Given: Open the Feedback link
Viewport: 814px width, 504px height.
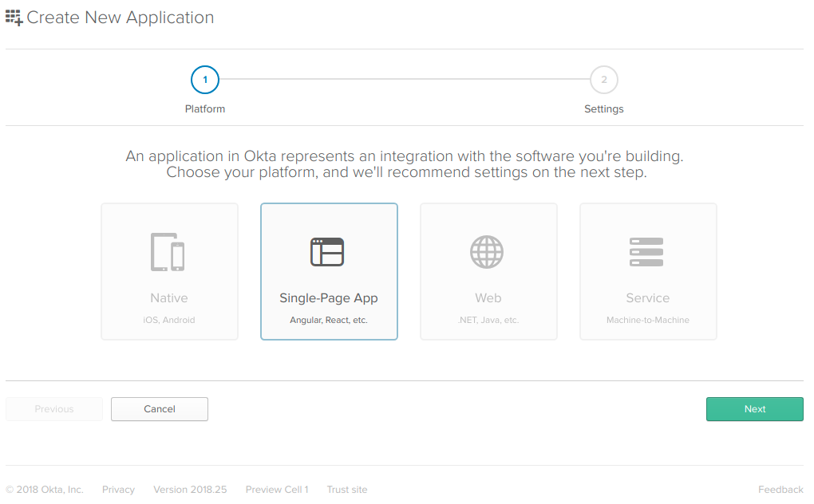Looking at the screenshot, I should click(780, 490).
